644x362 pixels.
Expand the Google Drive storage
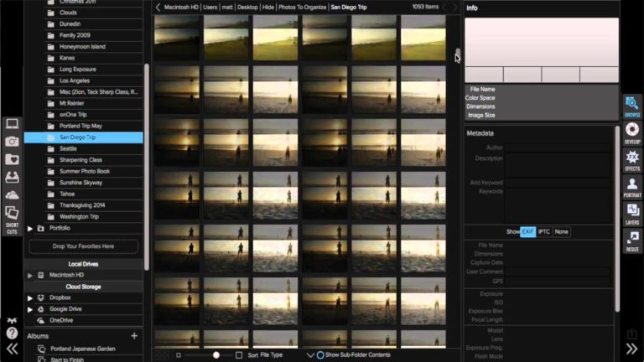pos(30,309)
